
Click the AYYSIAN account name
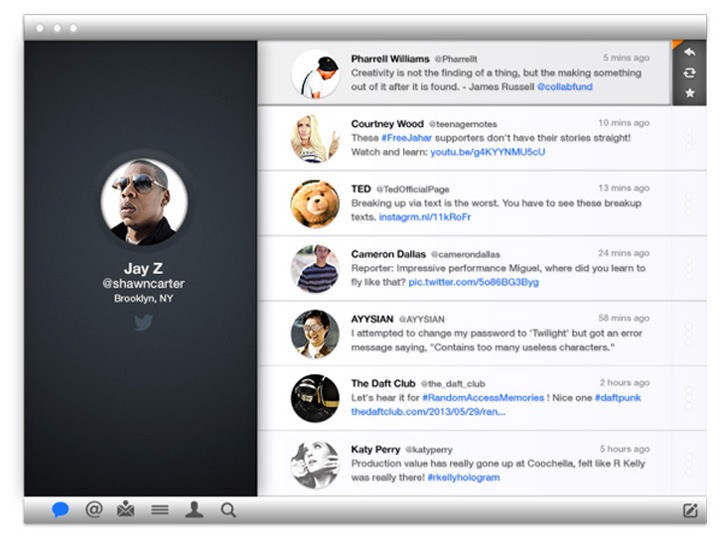(x=372, y=319)
